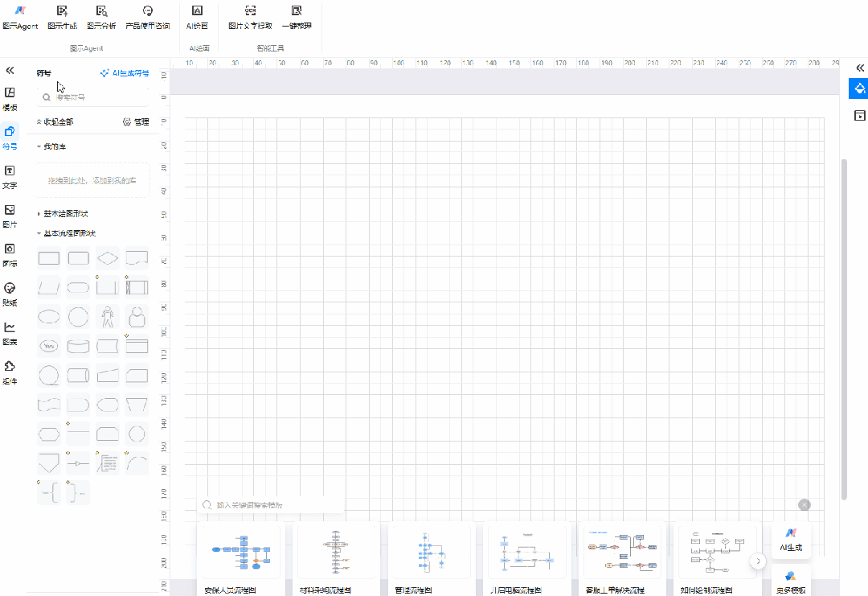Collapse the left sidebar with double chevron

[x=10, y=71]
